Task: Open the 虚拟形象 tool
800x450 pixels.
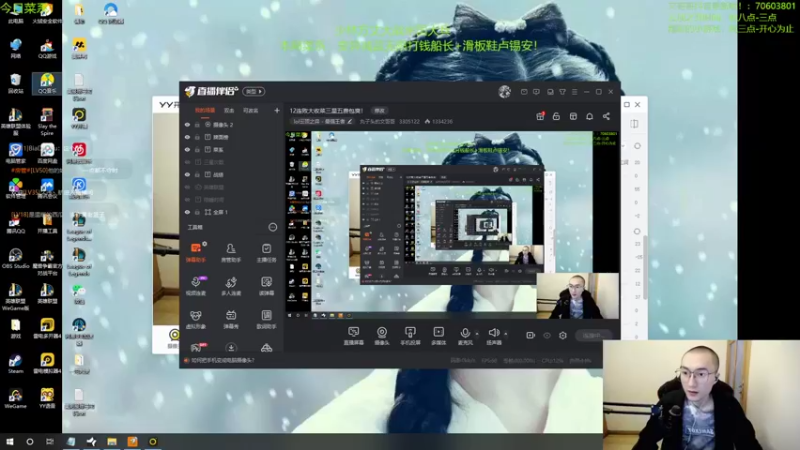Action: pos(196,319)
